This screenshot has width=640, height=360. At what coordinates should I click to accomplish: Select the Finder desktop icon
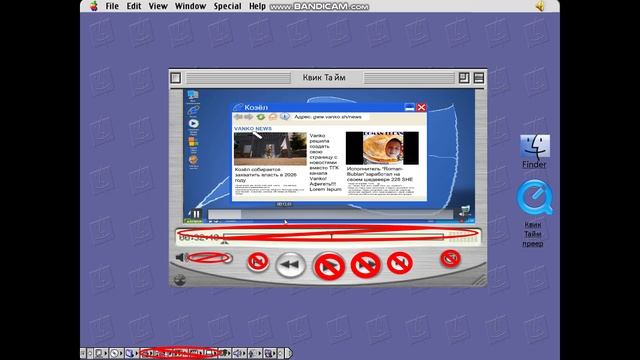pyautogui.click(x=535, y=147)
